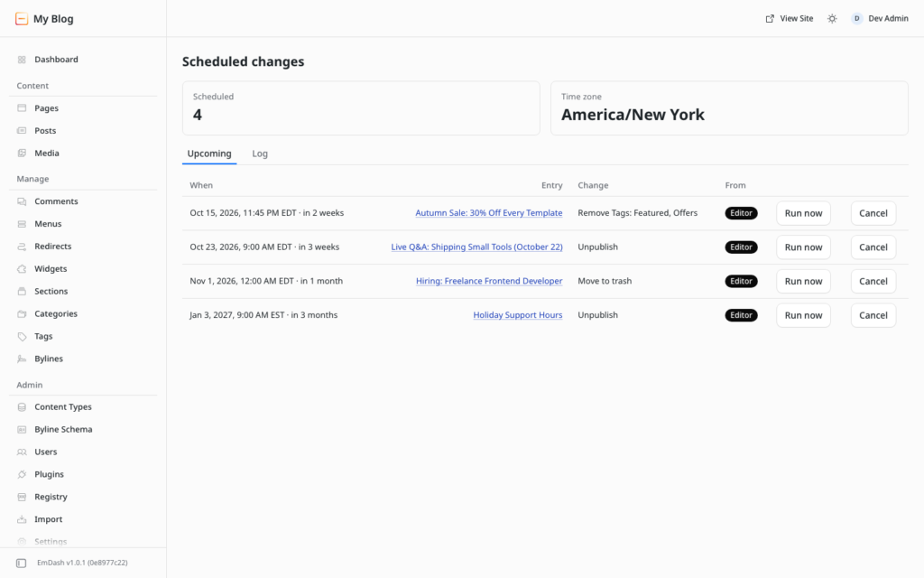Click the Scheduled count 4

[x=198, y=115]
